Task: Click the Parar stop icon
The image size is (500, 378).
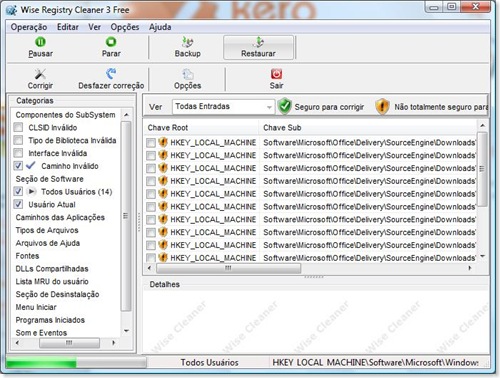Action: point(111,42)
